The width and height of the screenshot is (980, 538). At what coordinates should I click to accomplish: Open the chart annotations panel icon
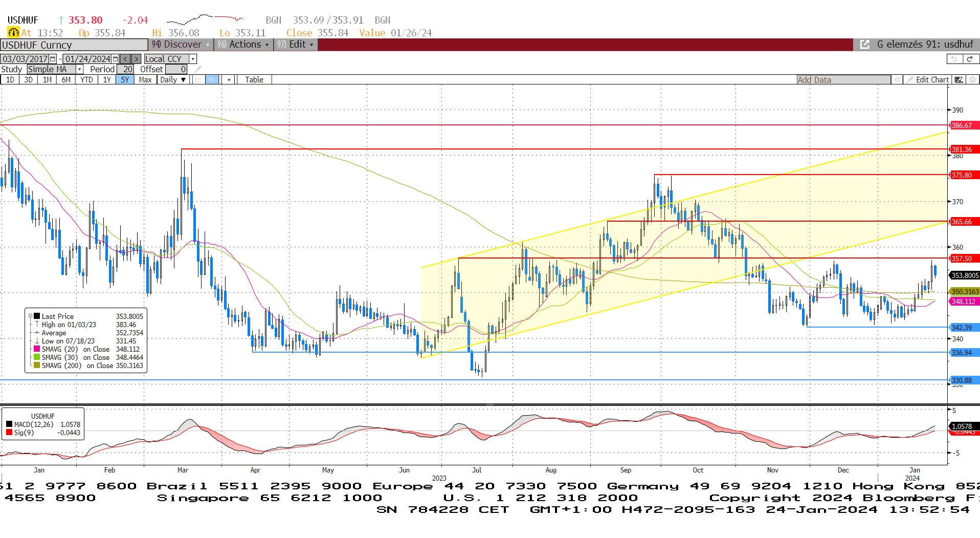[x=959, y=80]
